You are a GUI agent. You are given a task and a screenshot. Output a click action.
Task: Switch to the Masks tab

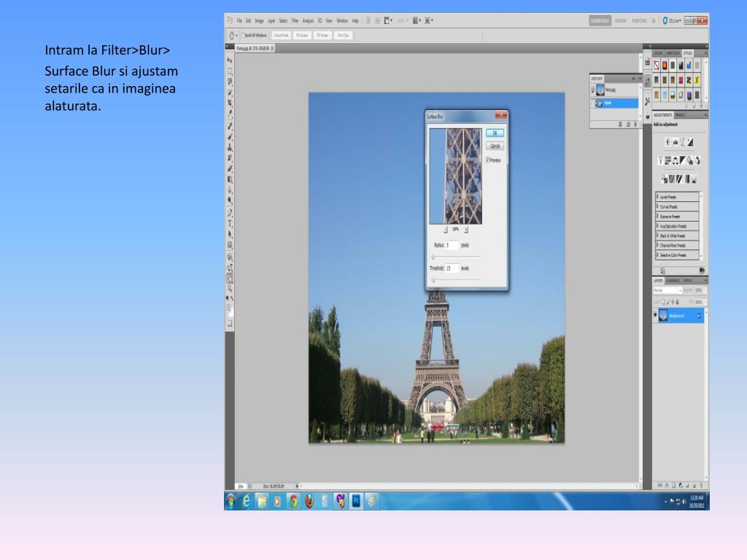pos(680,115)
